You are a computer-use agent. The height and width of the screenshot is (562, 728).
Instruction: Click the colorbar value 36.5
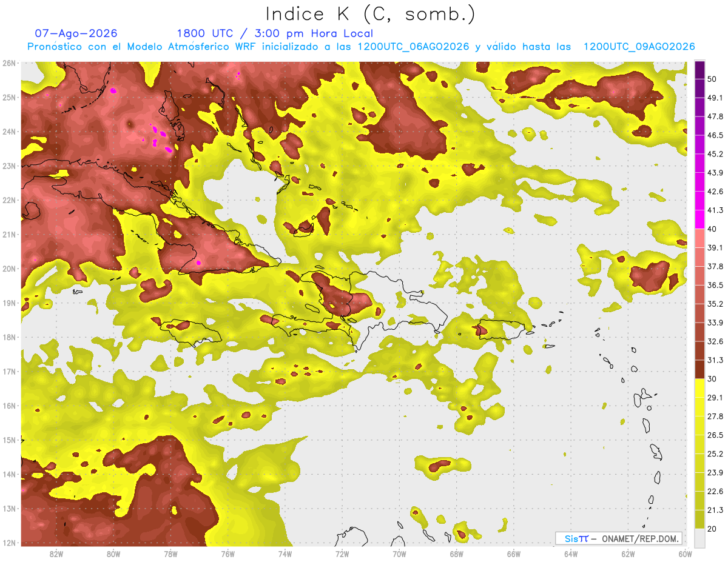tap(715, 285)
